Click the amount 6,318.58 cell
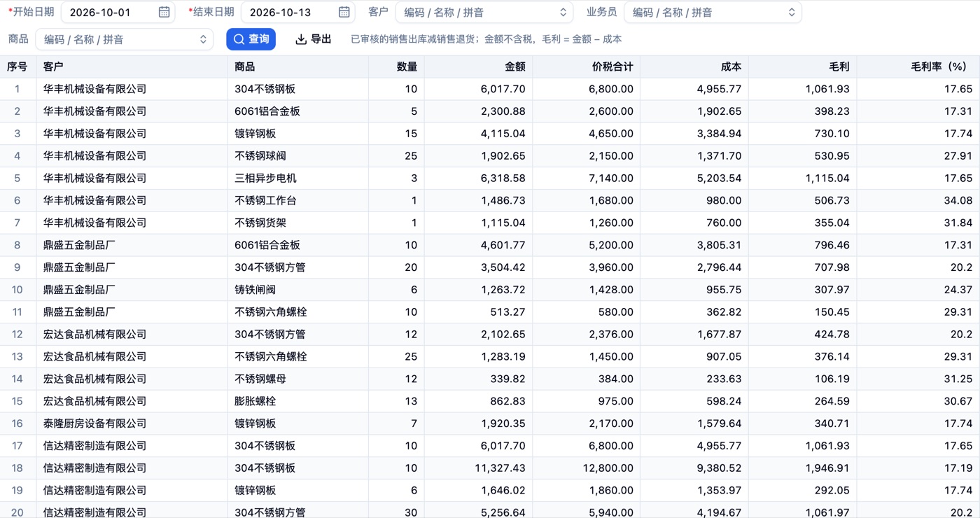This screenshot has width=980, height=518. click(x=478, y=178)
